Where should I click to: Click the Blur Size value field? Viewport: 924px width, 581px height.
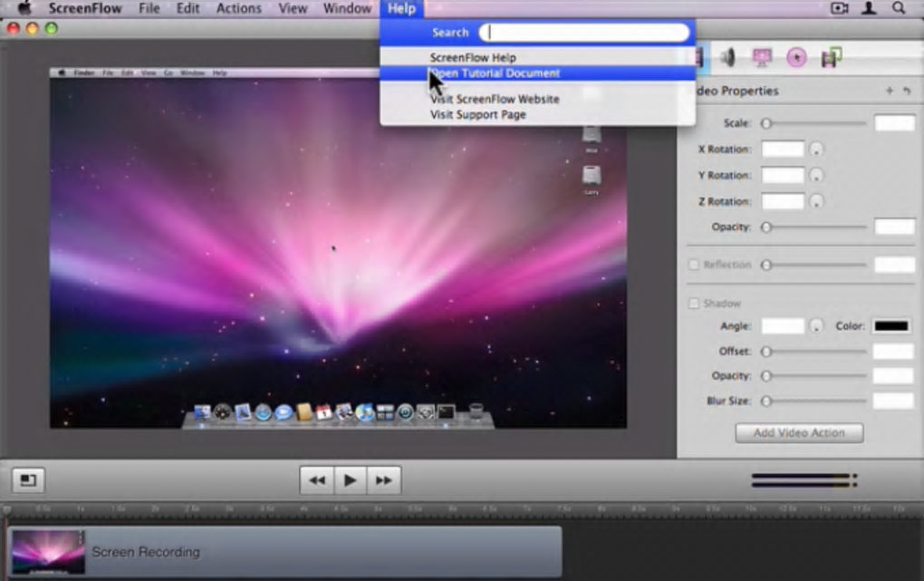click(893, 402)
